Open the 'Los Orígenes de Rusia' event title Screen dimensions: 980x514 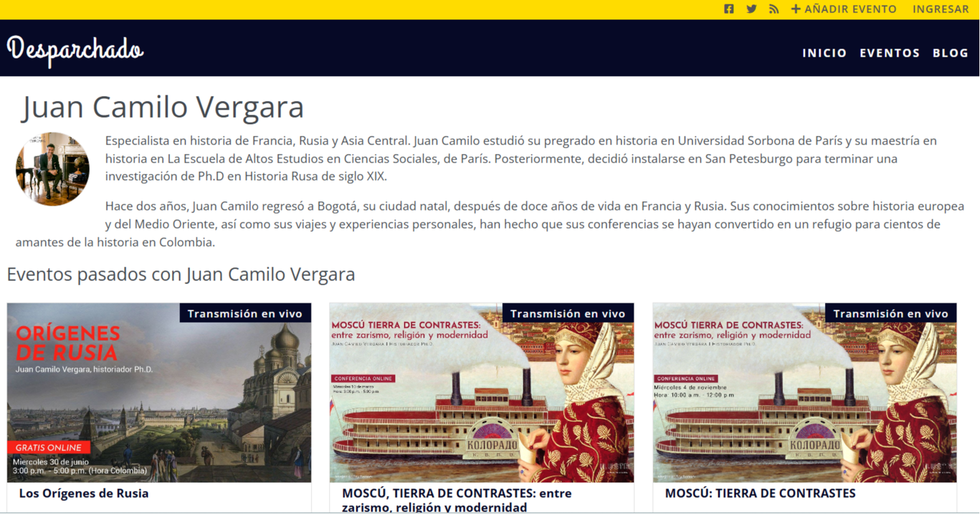[84, 493]
